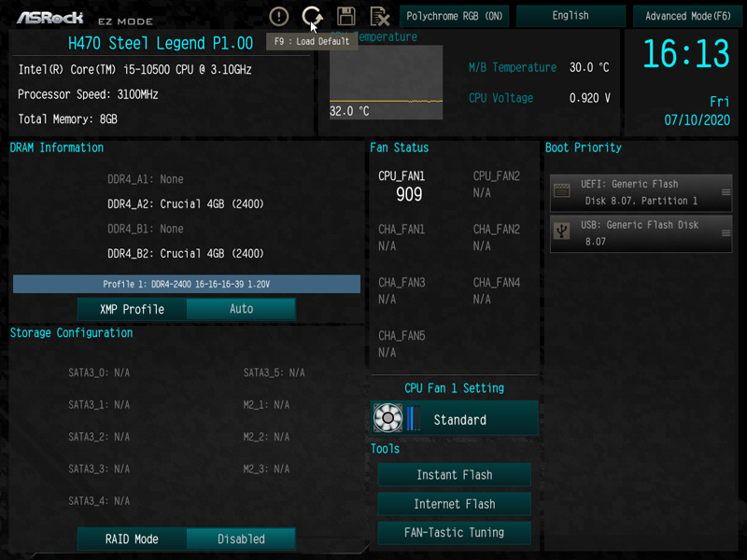Click the Fan Status heading
The height and width of the screenshot is (560, 747).
pyautogui.click(x=400, y=147)
